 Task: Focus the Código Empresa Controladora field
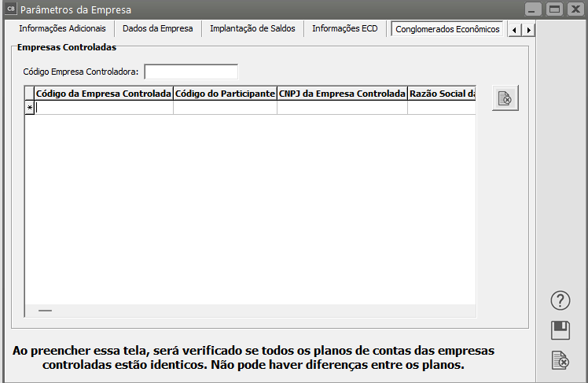pyautogui.click(x=190, y=72)
